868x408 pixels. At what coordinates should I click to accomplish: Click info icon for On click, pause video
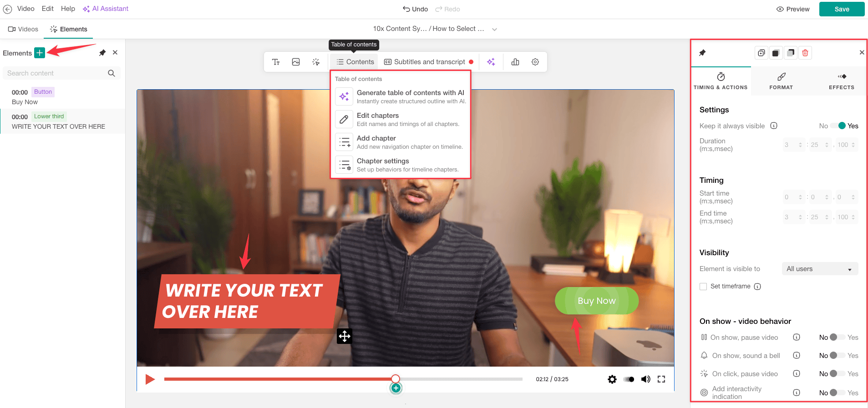(x=797, y=373)
